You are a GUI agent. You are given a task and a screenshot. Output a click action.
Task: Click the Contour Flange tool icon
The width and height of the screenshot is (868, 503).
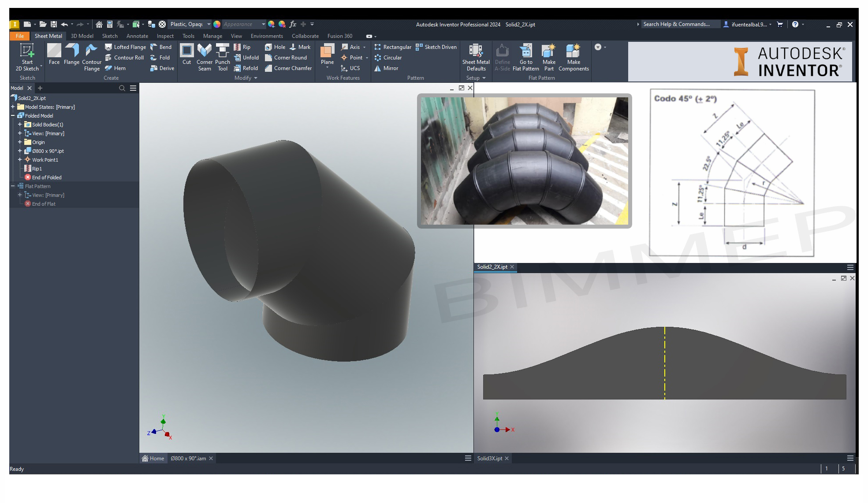click(x=91, y=51)
